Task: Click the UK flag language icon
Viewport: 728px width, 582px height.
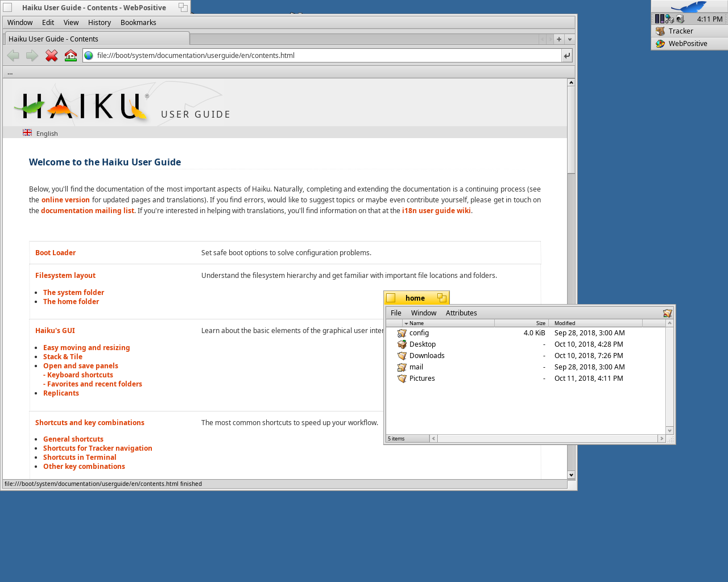Action: pos(27,132)
